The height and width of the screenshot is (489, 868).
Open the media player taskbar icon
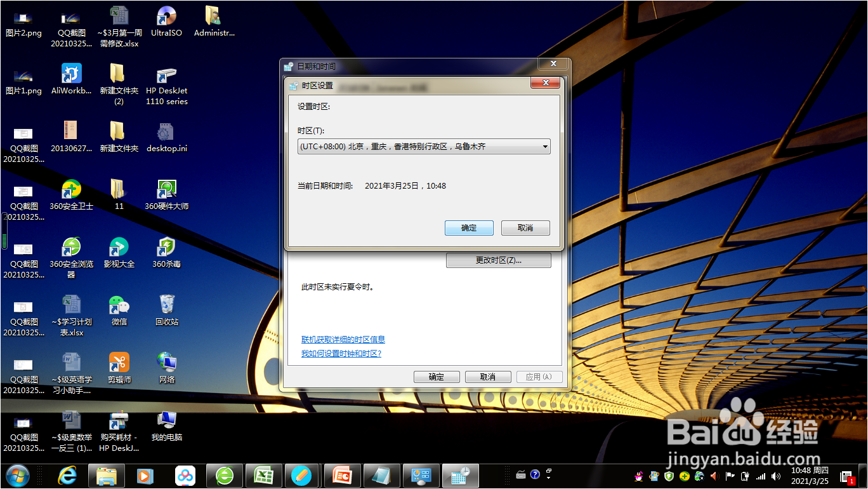145,476
